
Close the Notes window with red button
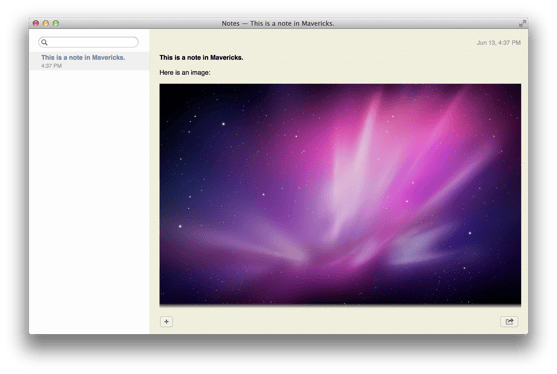(36, 23)
